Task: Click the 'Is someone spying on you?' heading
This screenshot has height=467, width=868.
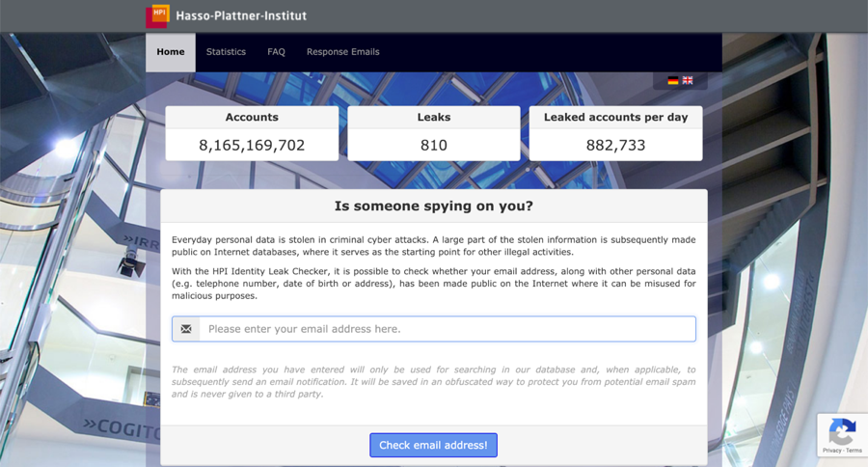Action: 433,206
